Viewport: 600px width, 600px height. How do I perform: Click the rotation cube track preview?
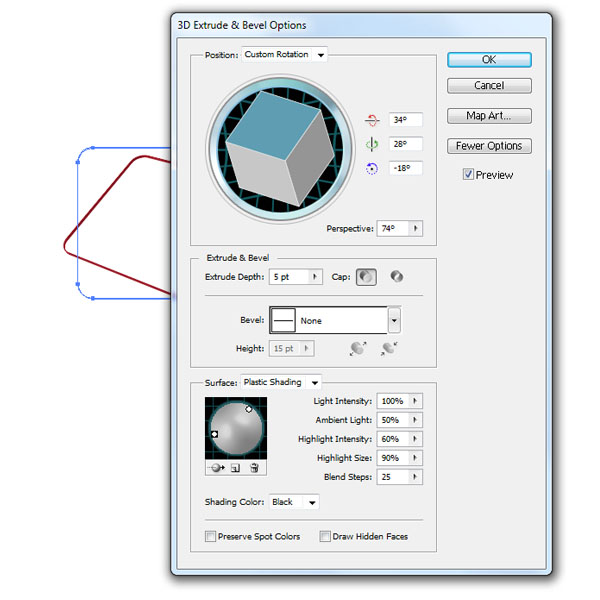click(x=281, y=148)
